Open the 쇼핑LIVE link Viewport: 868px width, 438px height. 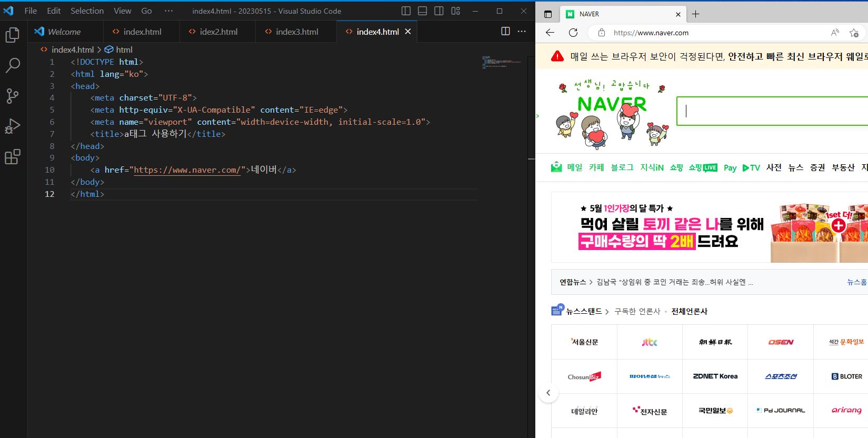(x=703, y=167)
